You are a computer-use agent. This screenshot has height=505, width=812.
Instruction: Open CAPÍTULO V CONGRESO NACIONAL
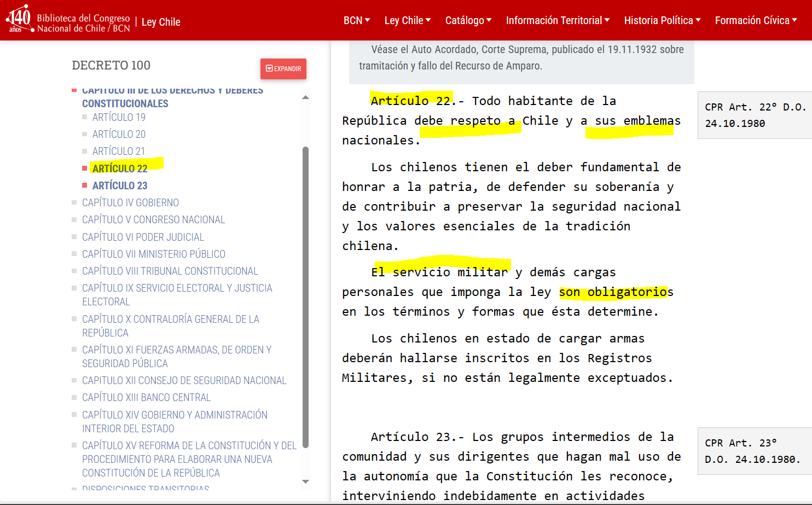(x=153, y=219)
